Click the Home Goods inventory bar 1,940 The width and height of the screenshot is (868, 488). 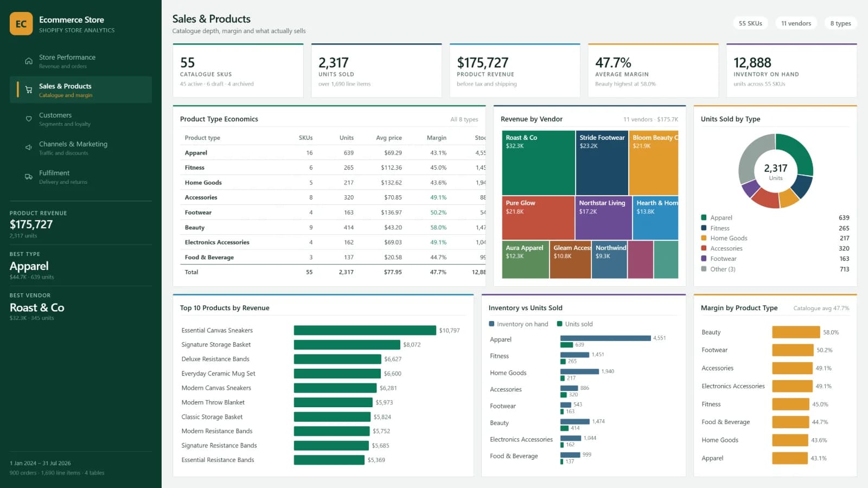[x=580, y=371]
